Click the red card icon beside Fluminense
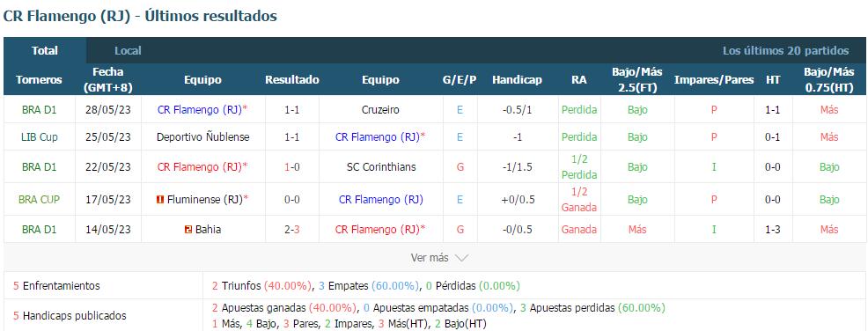This screenshot has height=331, width=868. (x=160, y=200)
